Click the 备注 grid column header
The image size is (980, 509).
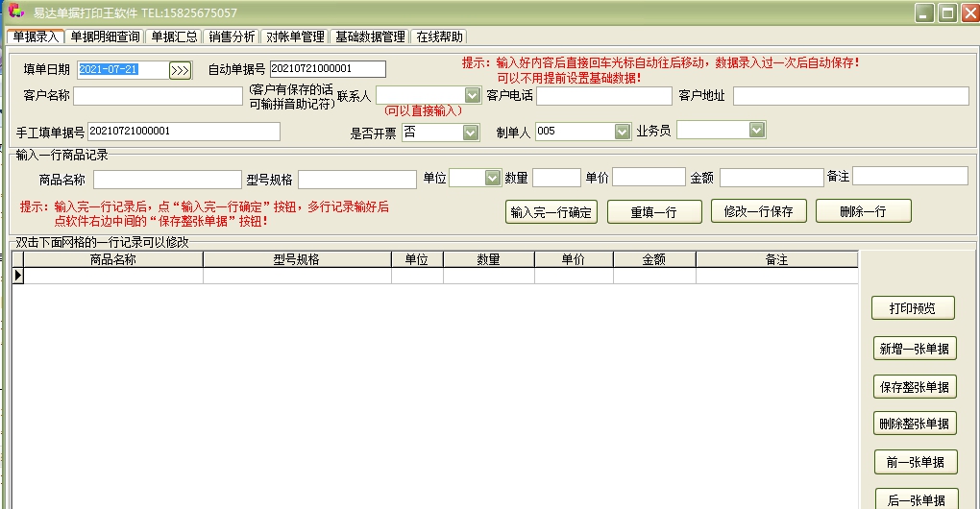click(777, 260)
